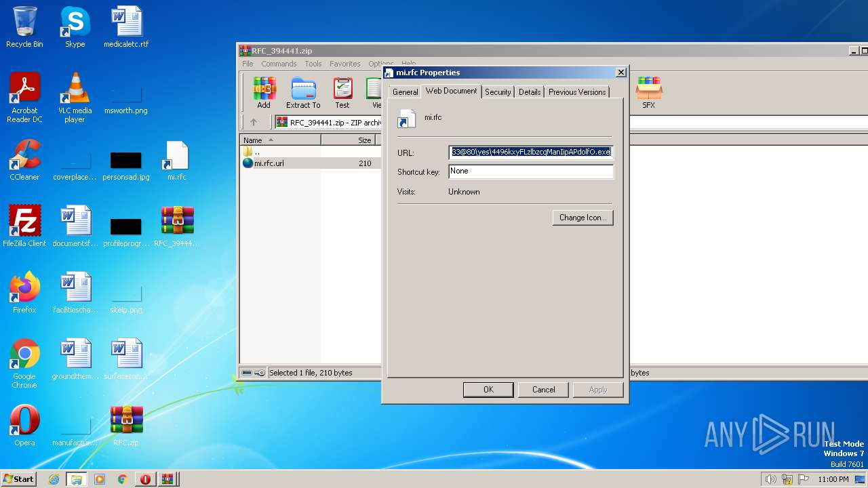Open the Action Center flag tray icon
The height and width of the screenshot is (488, 868).
click(x=804, y=479)
